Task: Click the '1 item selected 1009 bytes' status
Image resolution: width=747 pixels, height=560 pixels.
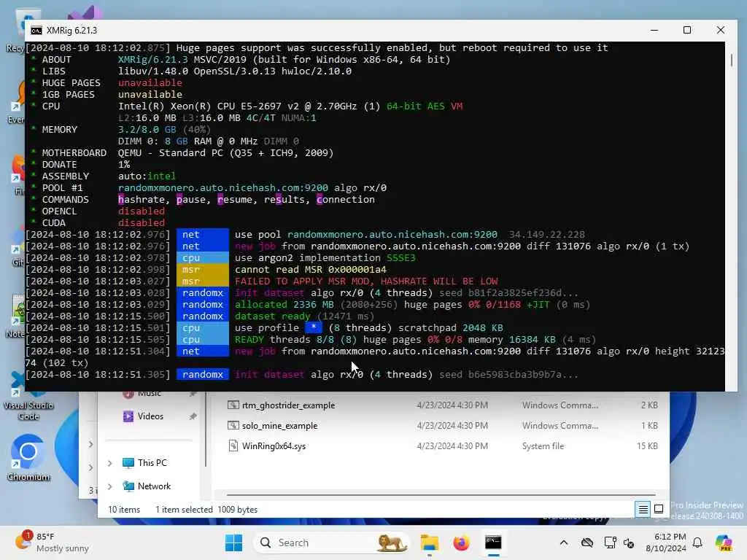Action: click(x=206, y=510)
